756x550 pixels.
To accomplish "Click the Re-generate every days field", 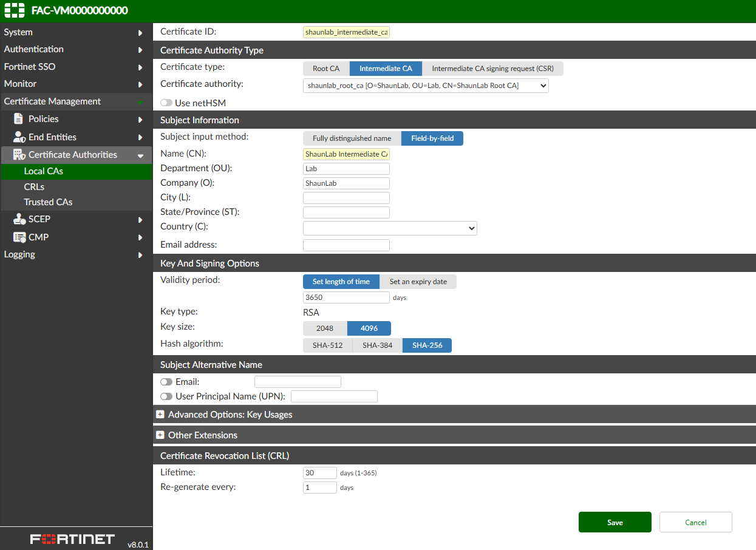I will pos(320,487).
